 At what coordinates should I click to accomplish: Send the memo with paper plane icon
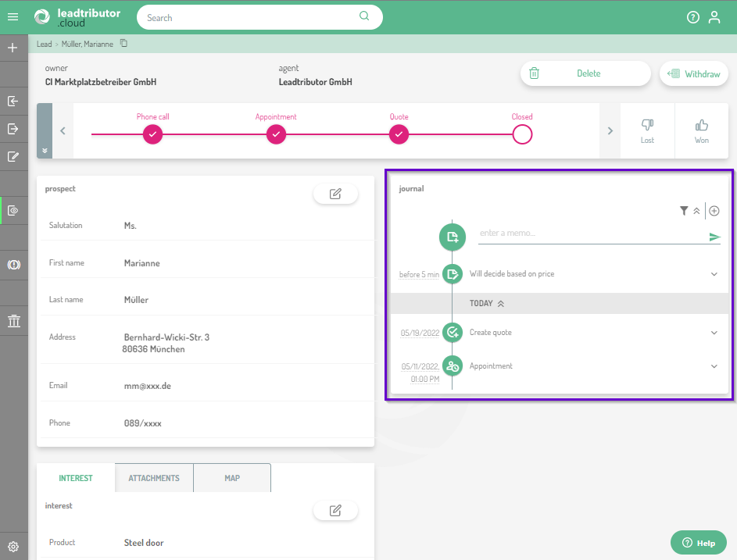pyautogui.click(x=714, y=237)
